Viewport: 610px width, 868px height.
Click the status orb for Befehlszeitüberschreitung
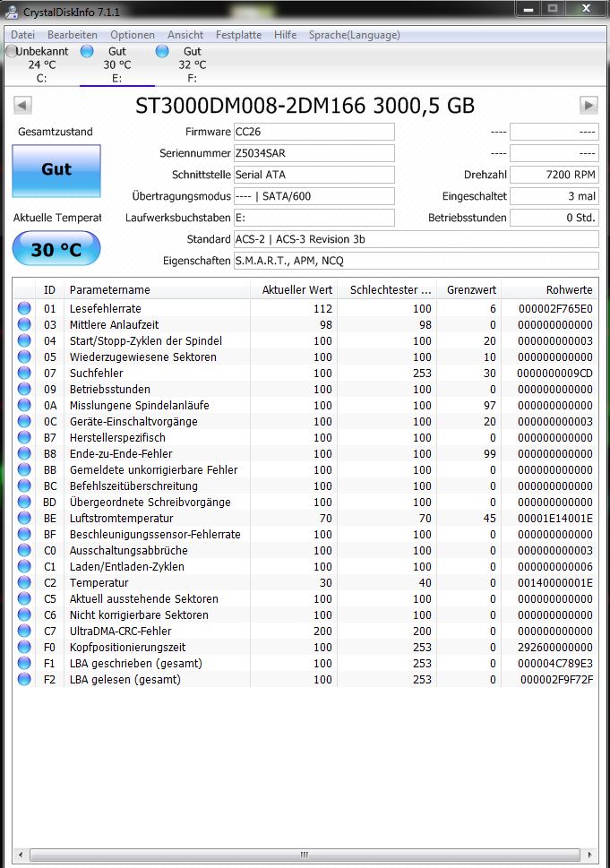coord(24,486)
